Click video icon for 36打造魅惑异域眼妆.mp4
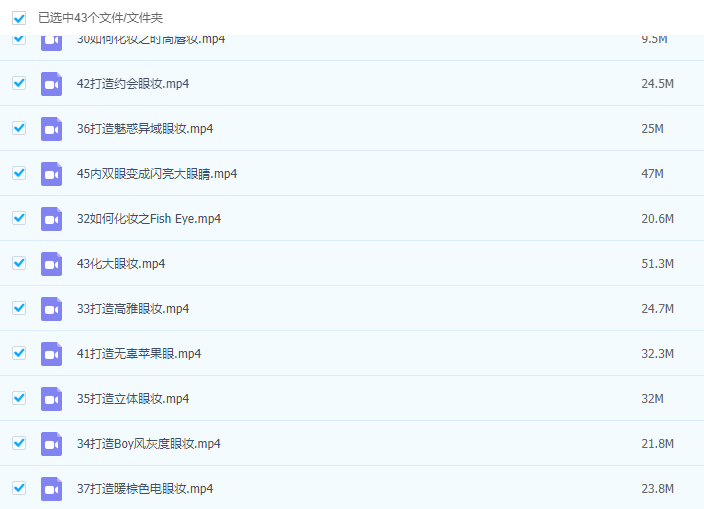This screenshot has height=509, width=704. 51,129
